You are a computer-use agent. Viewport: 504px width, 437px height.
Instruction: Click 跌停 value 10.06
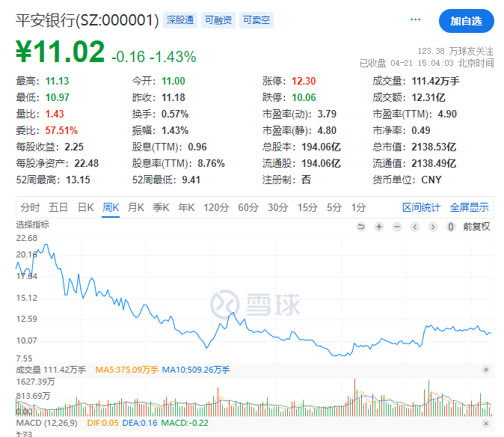coord(304,97)
